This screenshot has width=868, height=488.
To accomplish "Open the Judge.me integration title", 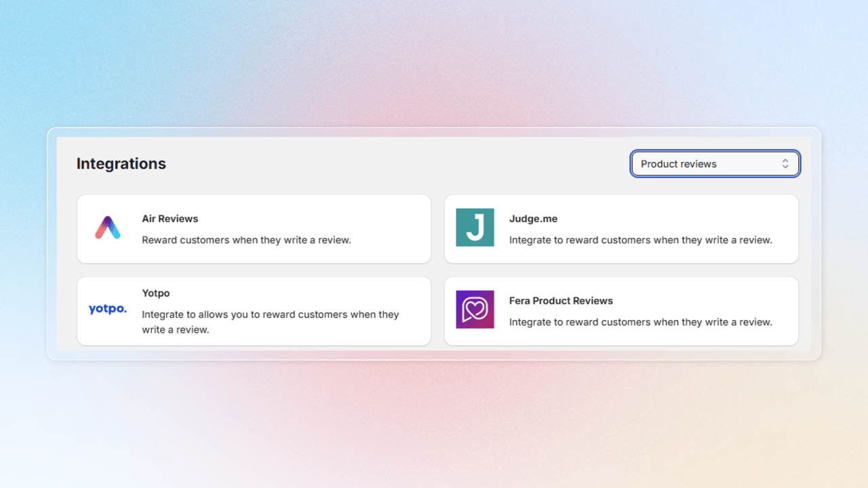I will 533,219.
